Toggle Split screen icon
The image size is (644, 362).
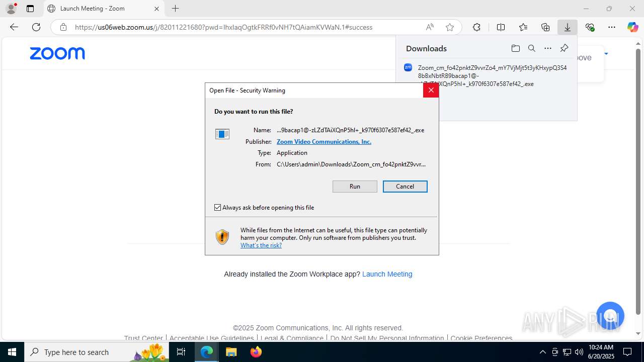pyautogui.click(x=501, y=27)
